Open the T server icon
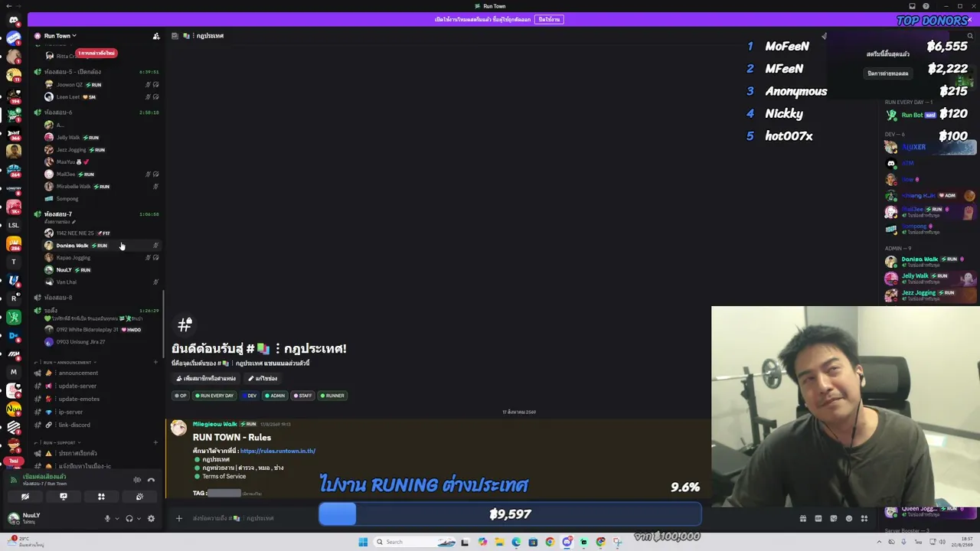This screenshot has width=980, height=551. [x=14, y=262]
